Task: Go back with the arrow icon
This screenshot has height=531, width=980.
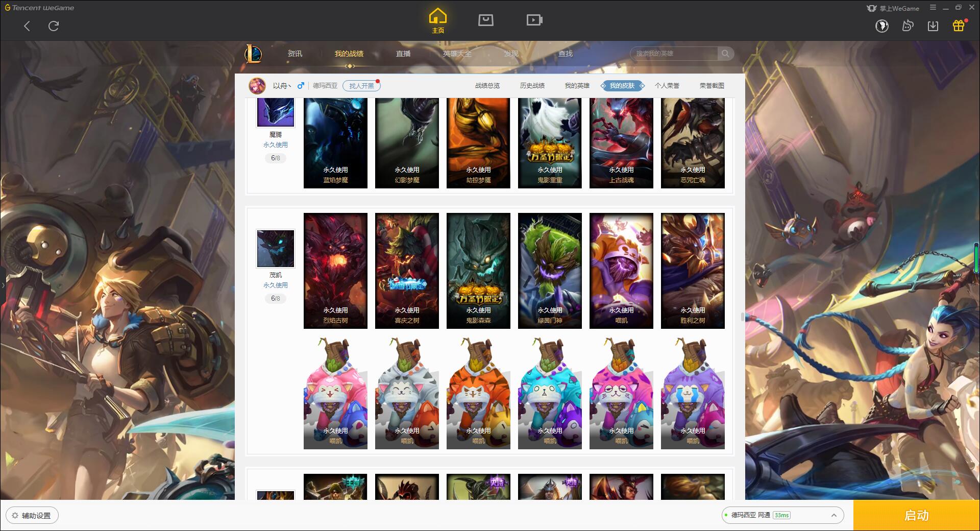Action: tap(27, 26)
